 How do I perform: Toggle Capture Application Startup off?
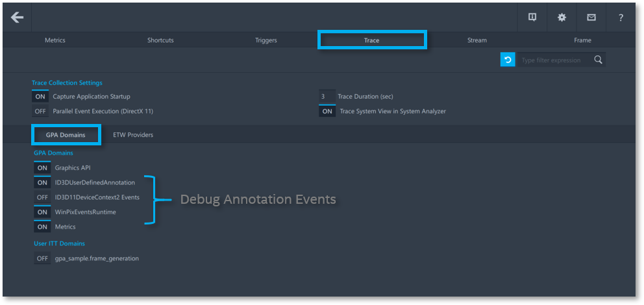pos(40,97)
